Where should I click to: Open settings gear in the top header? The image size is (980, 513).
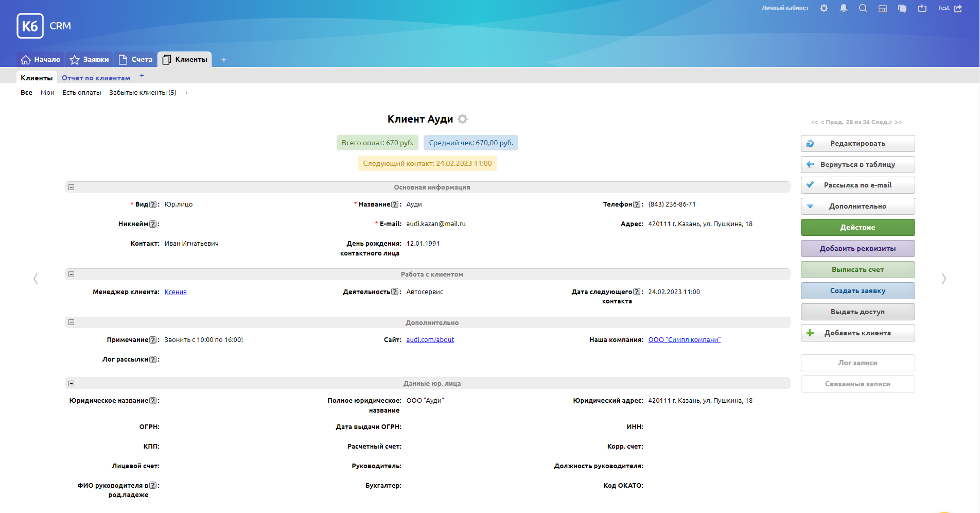pyautogui.click(x=824, y=8)
